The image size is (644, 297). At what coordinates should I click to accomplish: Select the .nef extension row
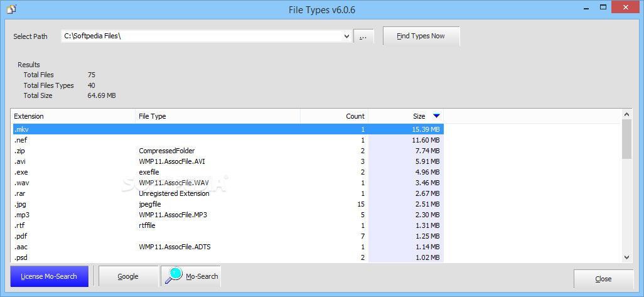click(x=228, y=140)
